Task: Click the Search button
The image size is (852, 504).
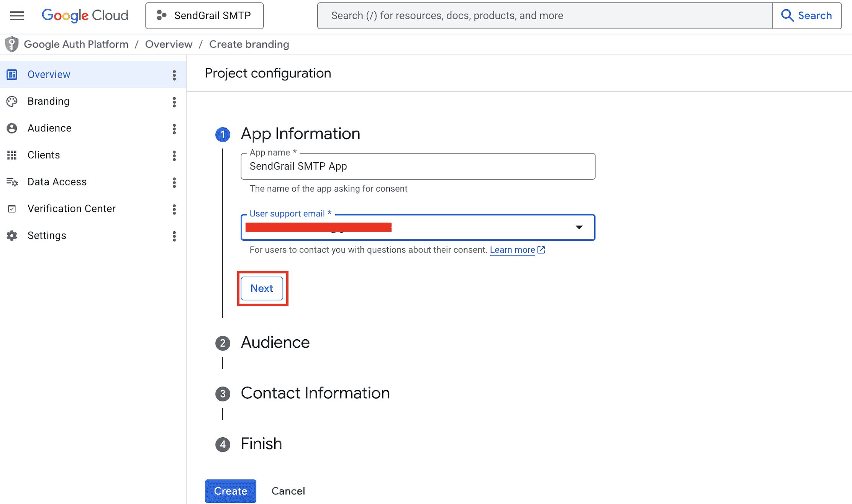Action: click(x=807, y=16)
